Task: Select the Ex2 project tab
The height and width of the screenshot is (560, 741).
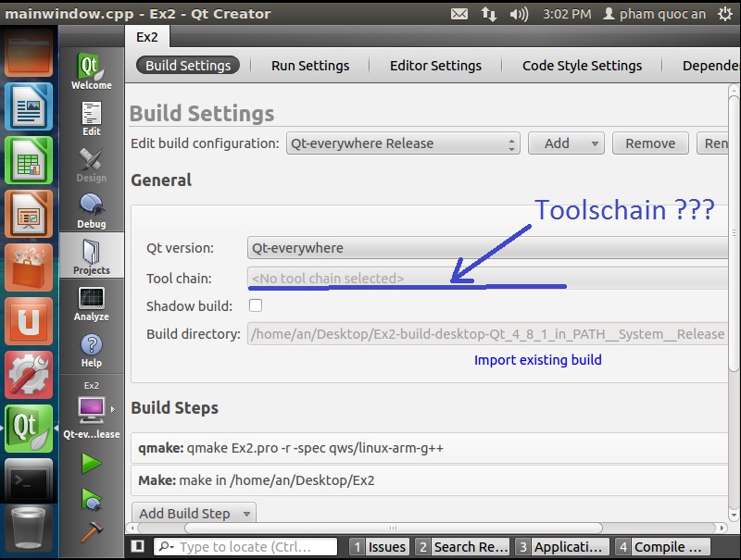Action: pyautogui.click(x=147, y=37)
